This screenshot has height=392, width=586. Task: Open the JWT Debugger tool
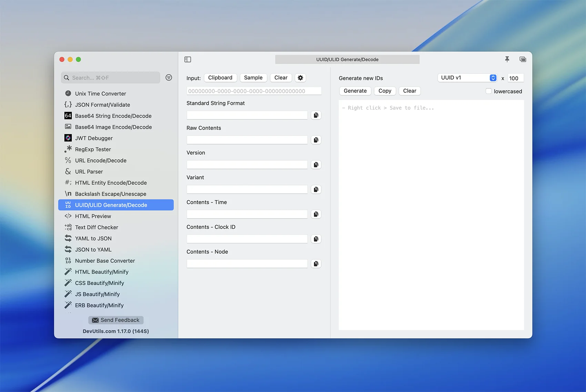pyautogui.click(x=94, y=138)
